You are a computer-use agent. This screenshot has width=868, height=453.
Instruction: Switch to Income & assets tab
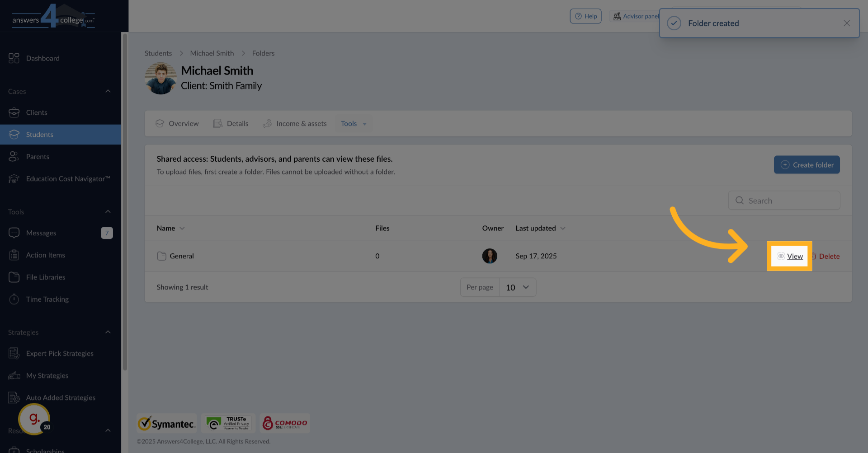coord(295,124)
